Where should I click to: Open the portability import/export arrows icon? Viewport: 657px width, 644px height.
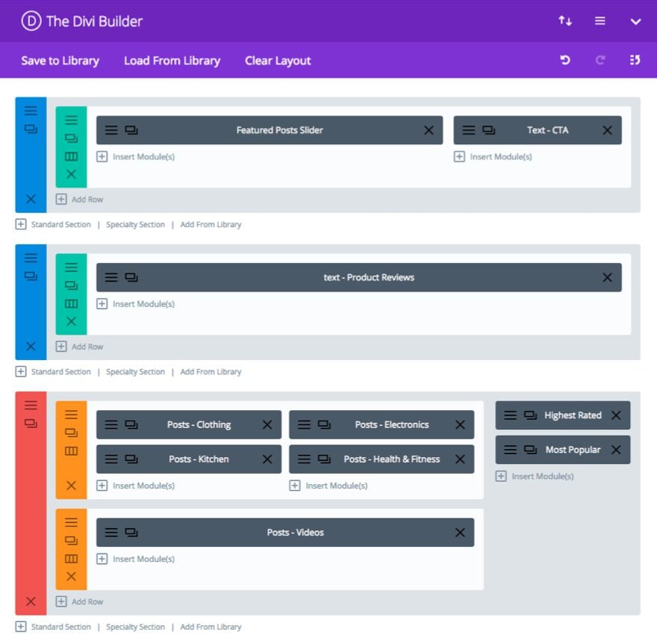coord(565,20)
